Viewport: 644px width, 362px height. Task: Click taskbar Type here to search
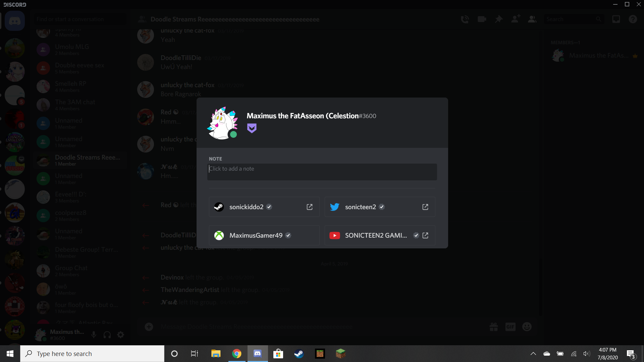click(92, 354)
